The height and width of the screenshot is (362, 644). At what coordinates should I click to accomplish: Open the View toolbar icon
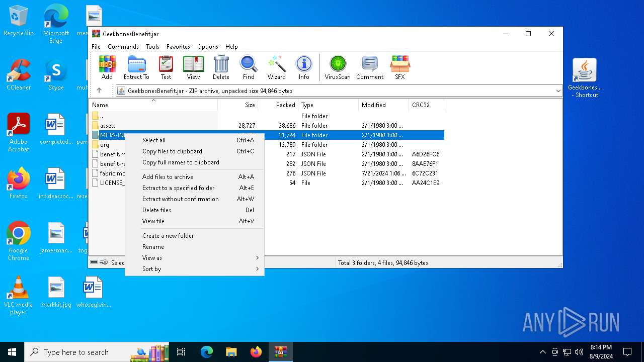[193, 67]
